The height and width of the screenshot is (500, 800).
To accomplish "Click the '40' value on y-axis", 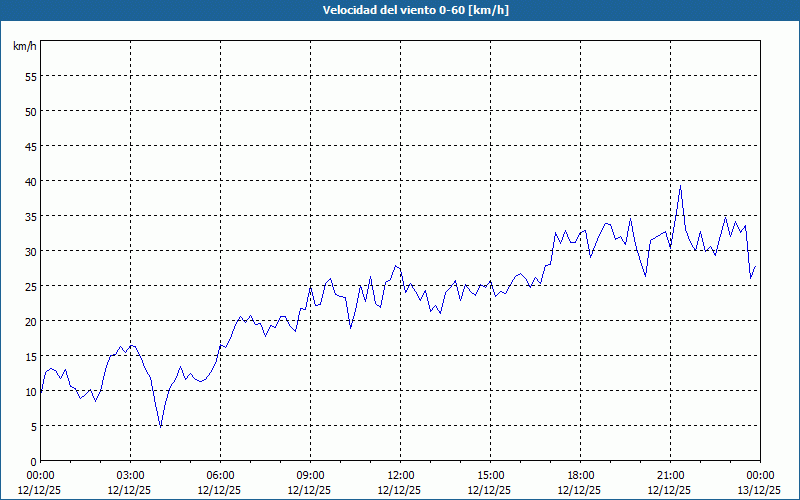I will [x=30, y=181].
